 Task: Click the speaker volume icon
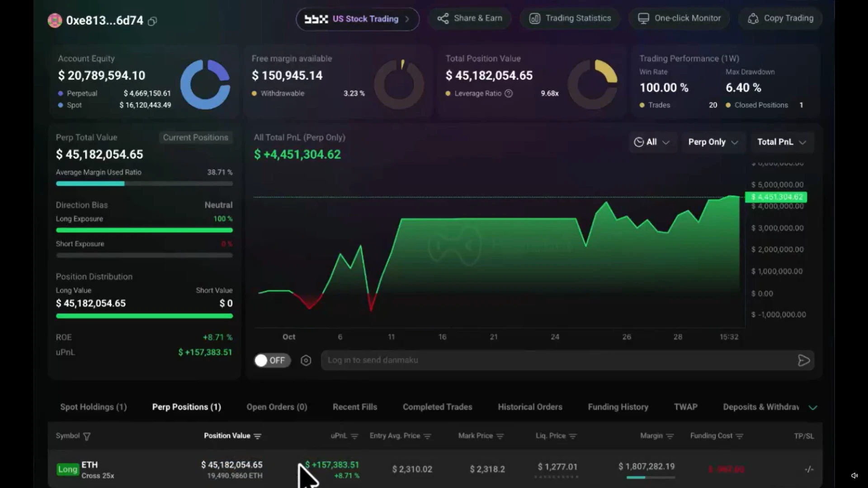[854, 475]
